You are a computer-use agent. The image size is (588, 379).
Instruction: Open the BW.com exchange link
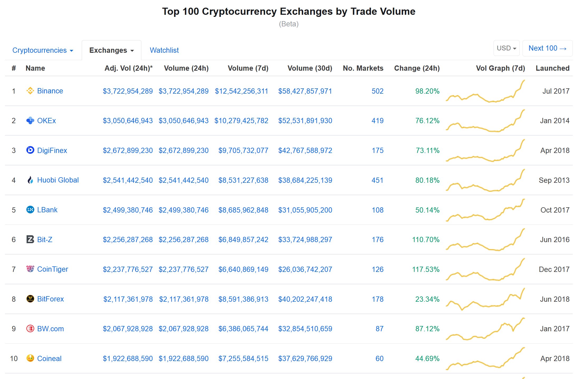50,329
